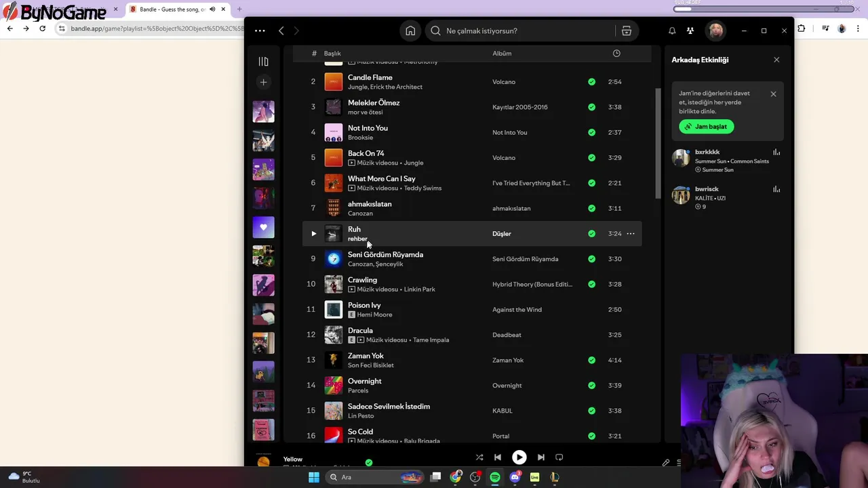Sort tracks by the duration clock header
868x488 pixels.
[616, 53]
